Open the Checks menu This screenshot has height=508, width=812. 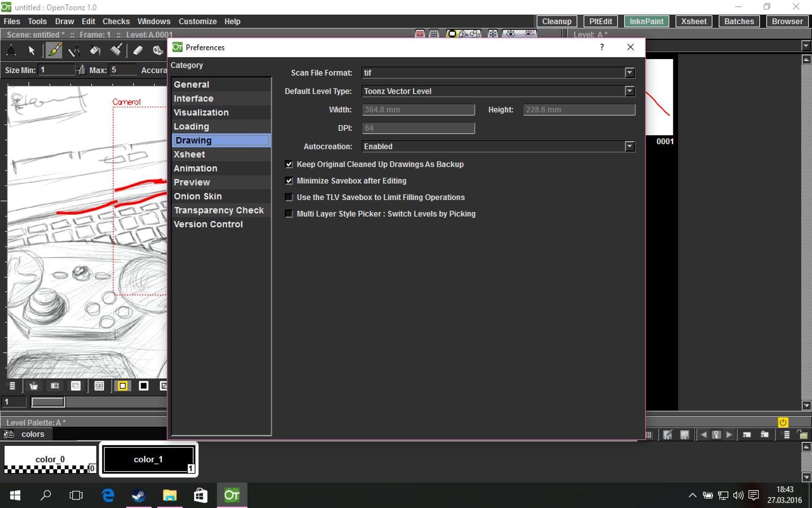point(116,21)
